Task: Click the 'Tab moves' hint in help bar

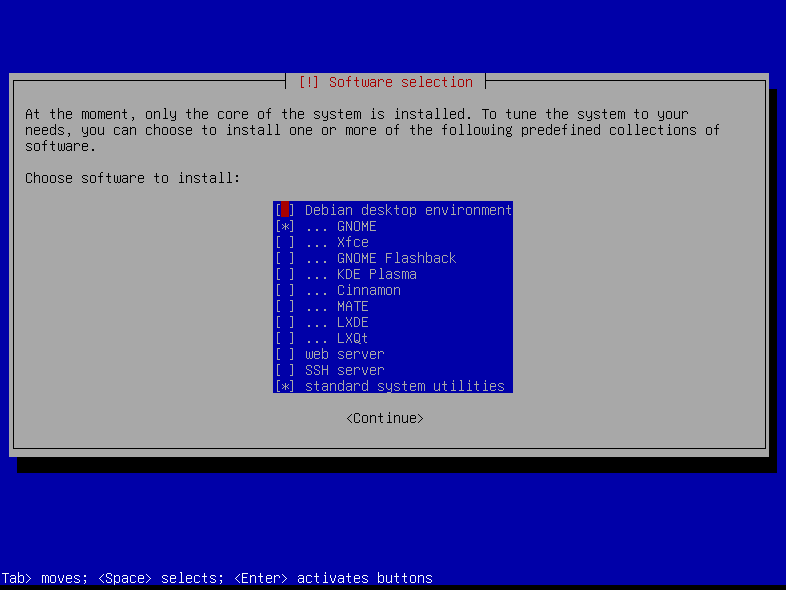Action: pos(28,578)
